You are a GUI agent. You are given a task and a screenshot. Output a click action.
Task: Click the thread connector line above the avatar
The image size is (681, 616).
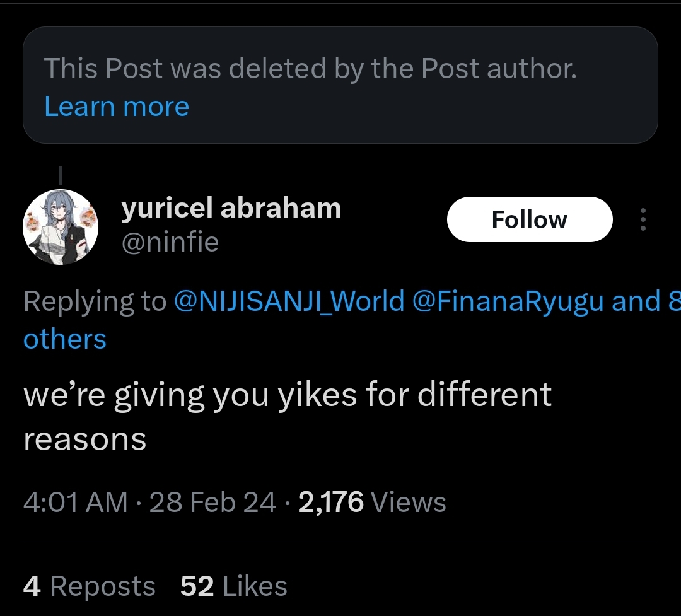click(61, 176)
